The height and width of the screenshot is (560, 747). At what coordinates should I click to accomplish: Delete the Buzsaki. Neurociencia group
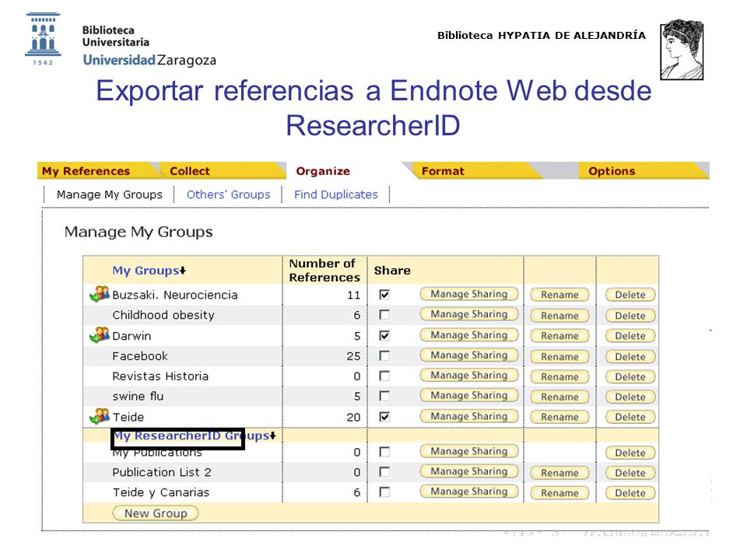click(630, 295)
